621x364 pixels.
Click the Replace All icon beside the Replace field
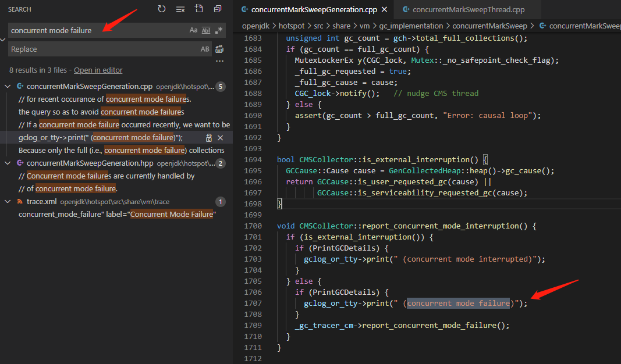[x=219, y=49]
